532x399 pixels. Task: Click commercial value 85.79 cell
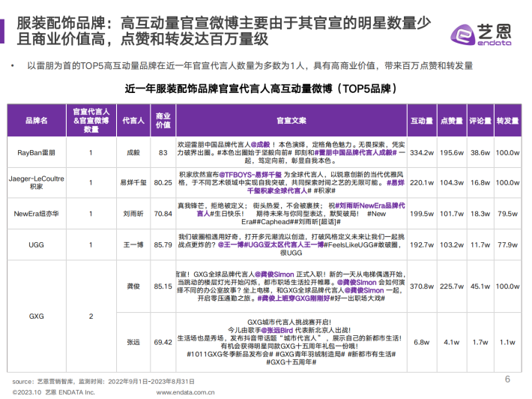click(x=163, y=244)
